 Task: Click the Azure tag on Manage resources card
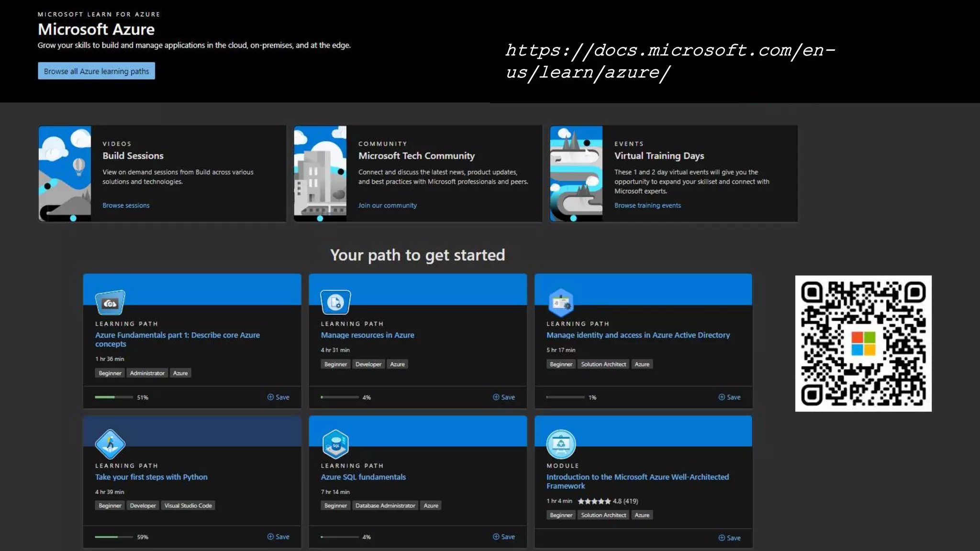397,364
